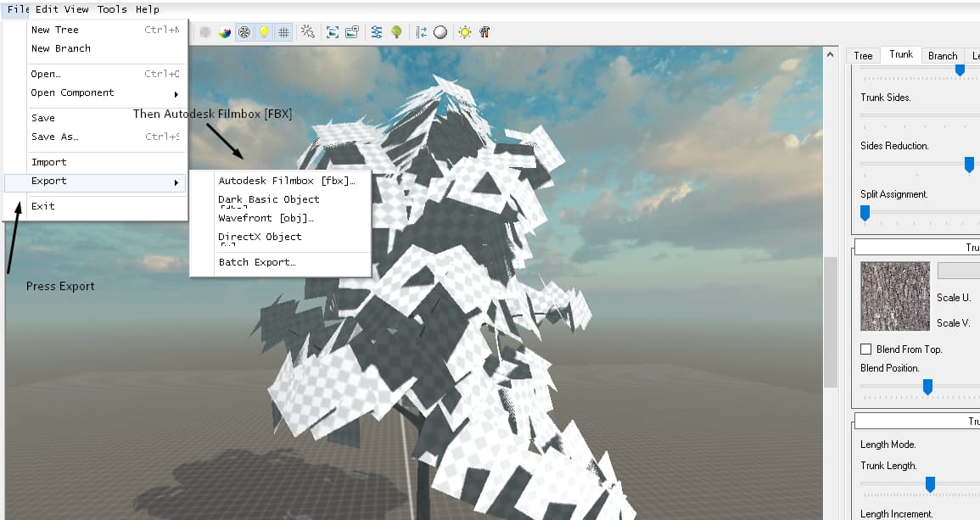Image resolution: width=980 pixels, height=520 pixels.
Task: Select the magic wand cursor tool
Action: tap(308, 32)
